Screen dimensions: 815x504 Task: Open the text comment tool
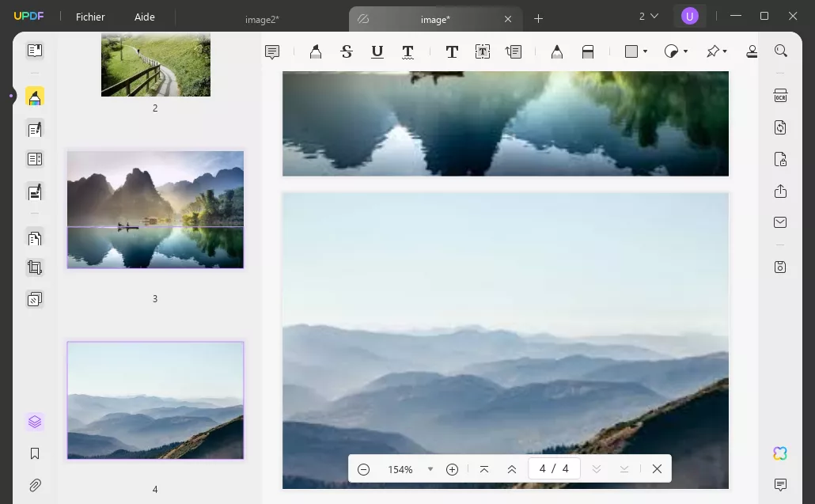click(271, 51)
